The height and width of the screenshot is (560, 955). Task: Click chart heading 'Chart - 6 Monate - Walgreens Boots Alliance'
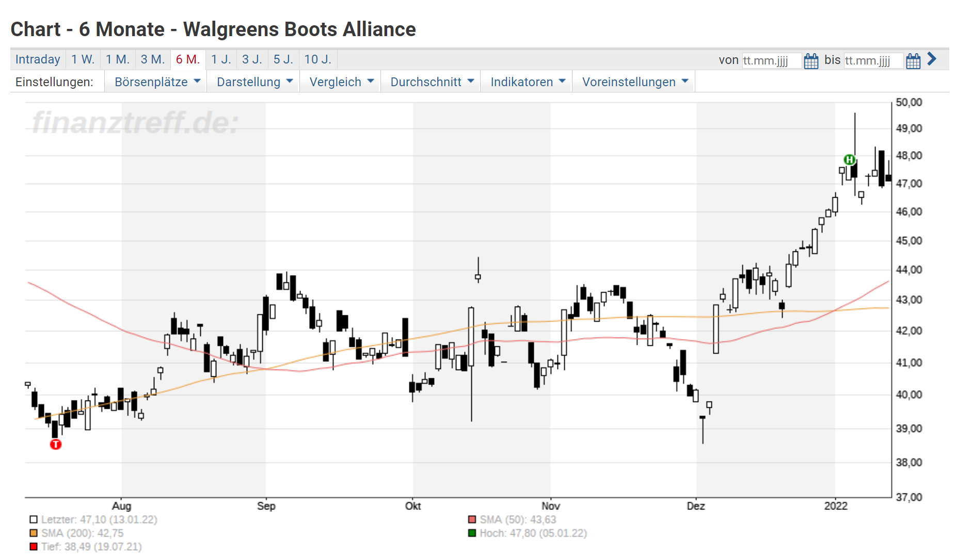tap(213, 29)
